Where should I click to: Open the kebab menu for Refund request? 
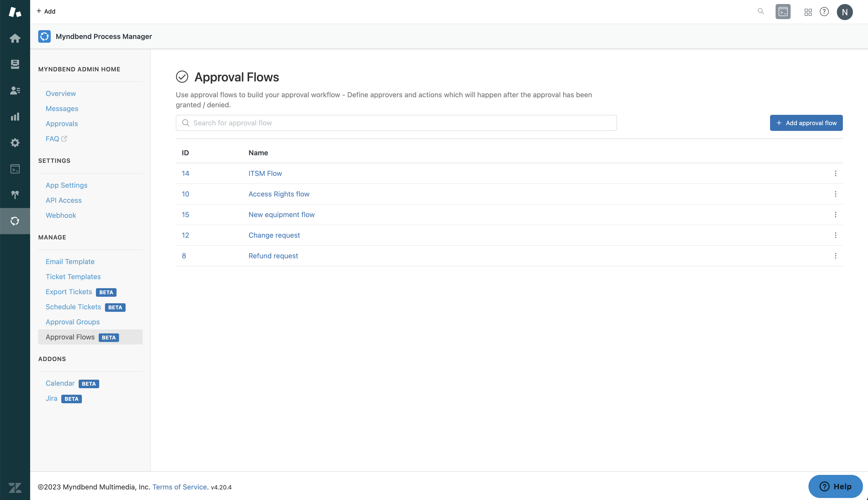pos(835,256)
